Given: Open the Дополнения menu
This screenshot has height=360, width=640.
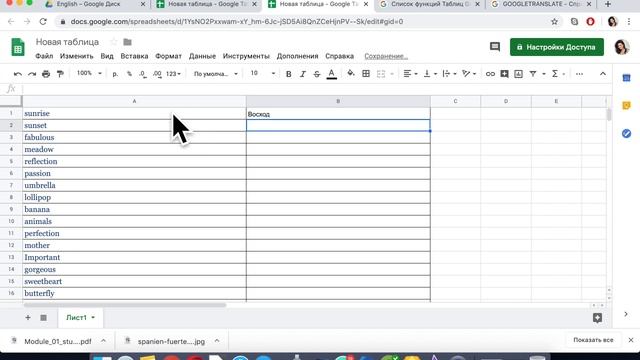Looking at the screenshot, I should coord(297,56).
